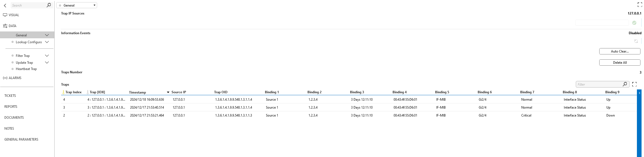
Task: Sort by the Timestamp column header
Action: tap(137, 92)
